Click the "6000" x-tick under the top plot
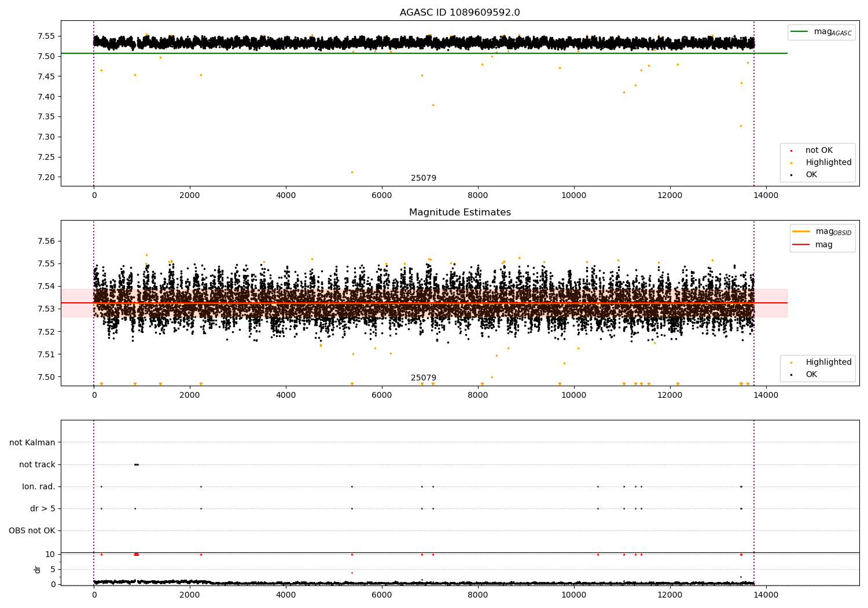 tap(382, 196)
